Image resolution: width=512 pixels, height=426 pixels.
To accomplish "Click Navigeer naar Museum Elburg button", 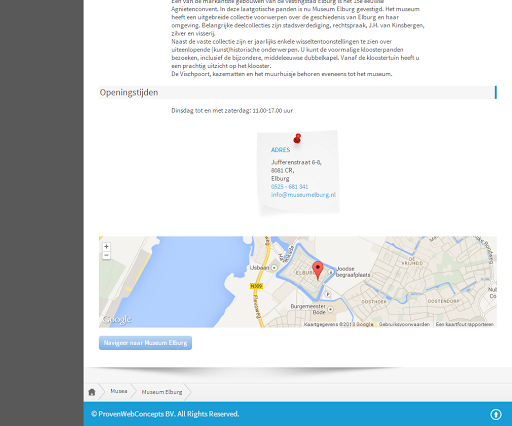I will [x=145, y=343].
